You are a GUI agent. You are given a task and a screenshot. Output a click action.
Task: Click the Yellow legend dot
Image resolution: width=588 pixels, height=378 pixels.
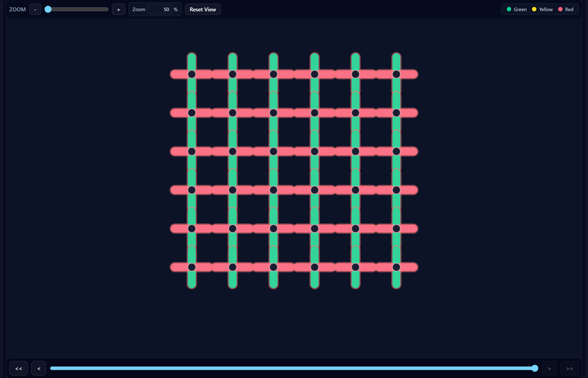click(534, 9)
